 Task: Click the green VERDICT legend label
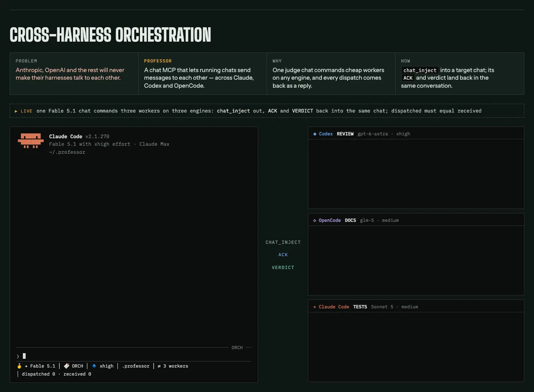click(283, 267)
